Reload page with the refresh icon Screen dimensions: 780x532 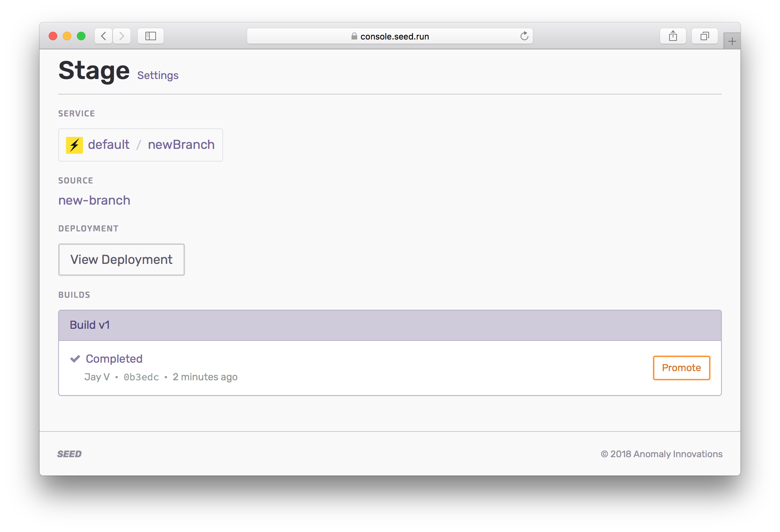(x=524, y=36)
